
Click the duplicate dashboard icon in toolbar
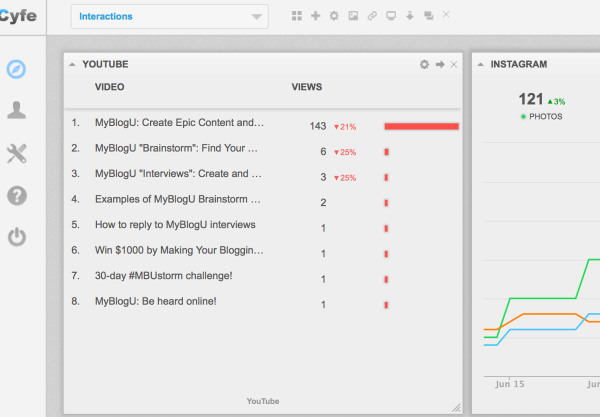[x=429, y=16]
